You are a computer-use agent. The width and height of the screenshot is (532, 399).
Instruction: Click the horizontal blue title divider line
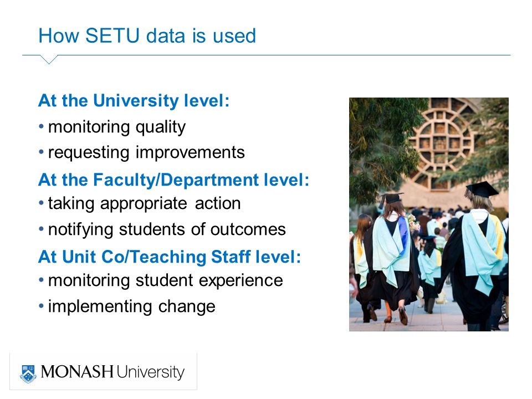coord(267,55)
